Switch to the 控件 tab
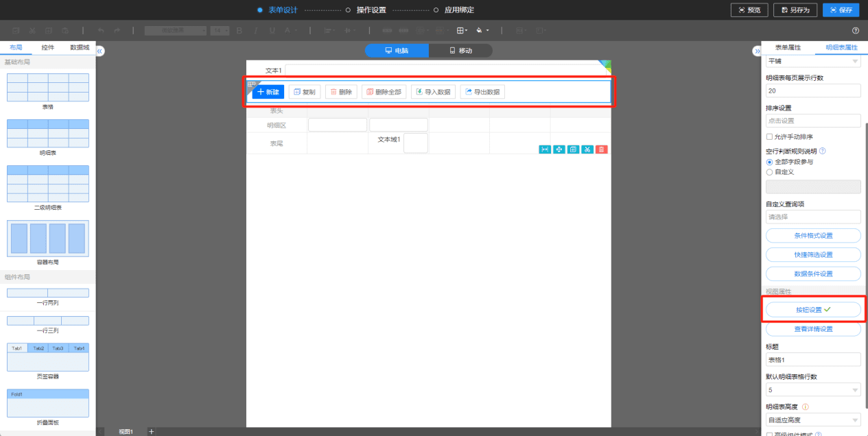Image resolution: width=868 pixels, height=436 pixels. [x=48, y=47]
